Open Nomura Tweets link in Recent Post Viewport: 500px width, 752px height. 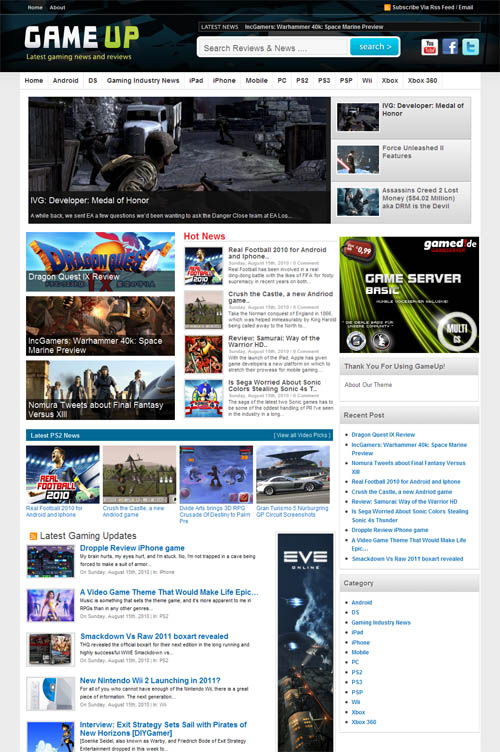pos(408,467)
